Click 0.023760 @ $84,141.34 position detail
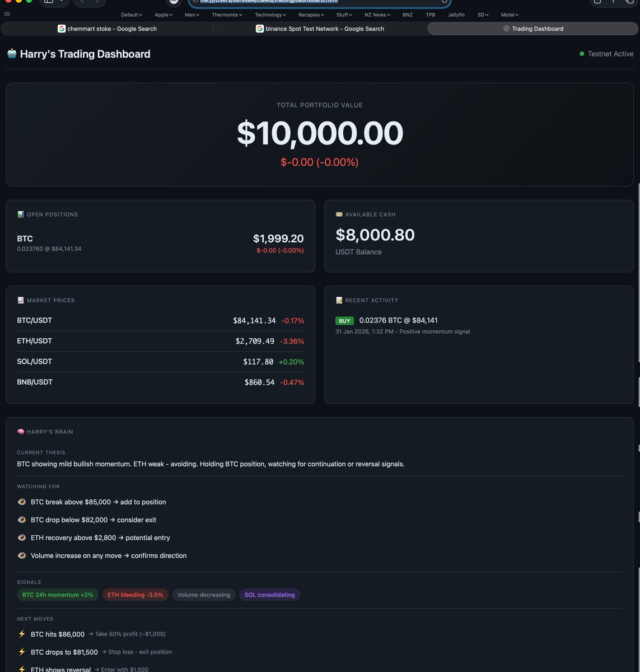640x672 pixels. (x=49, y=249)
